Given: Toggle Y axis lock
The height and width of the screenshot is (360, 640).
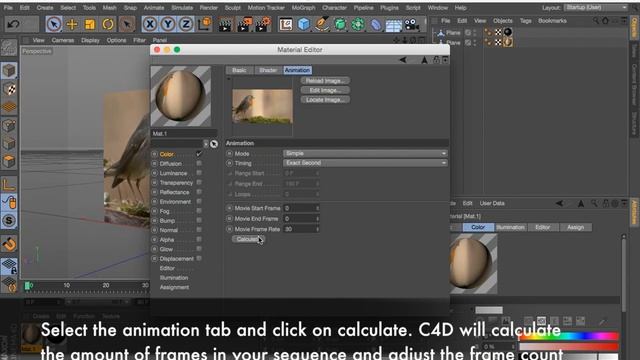Looking at the screenshot, I should [x=168, y=24].
